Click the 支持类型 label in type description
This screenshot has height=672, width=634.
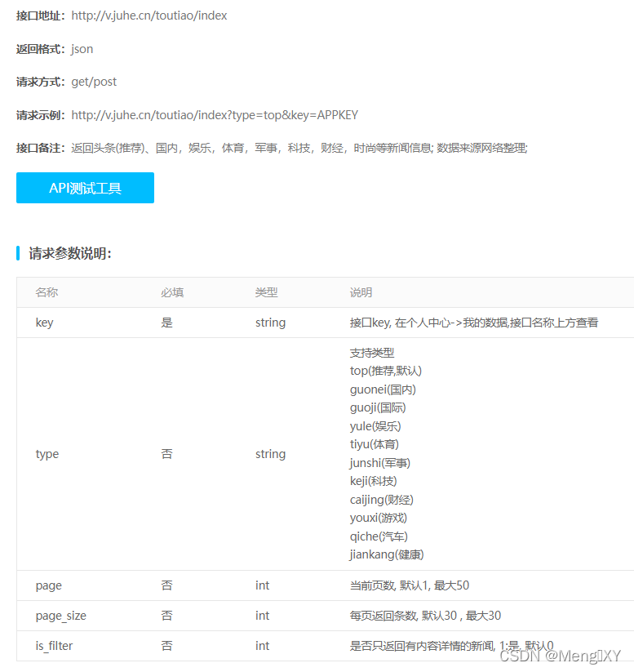click(x=372, y=353)
